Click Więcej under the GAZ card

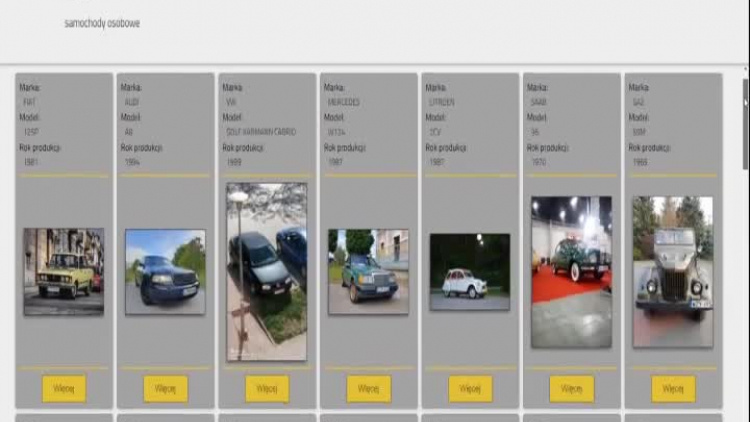point(673,388)
